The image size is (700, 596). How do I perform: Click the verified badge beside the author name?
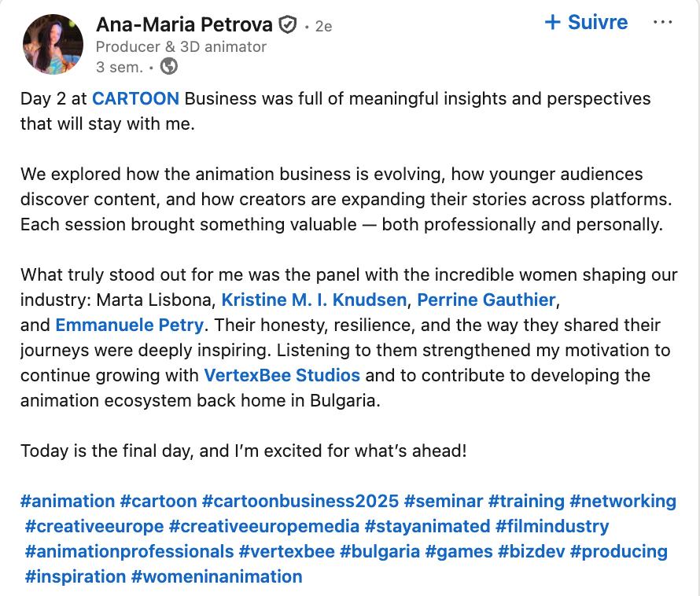tap(289, 26)
